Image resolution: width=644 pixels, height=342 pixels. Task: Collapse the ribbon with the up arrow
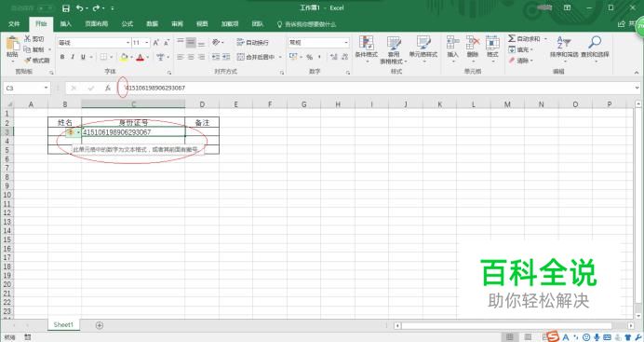[637, 73]
